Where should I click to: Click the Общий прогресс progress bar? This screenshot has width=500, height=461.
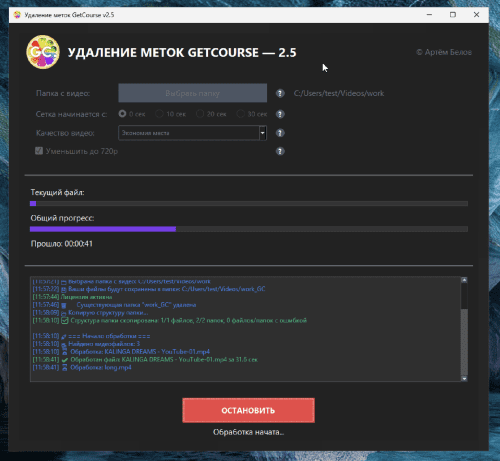(249, 229)
